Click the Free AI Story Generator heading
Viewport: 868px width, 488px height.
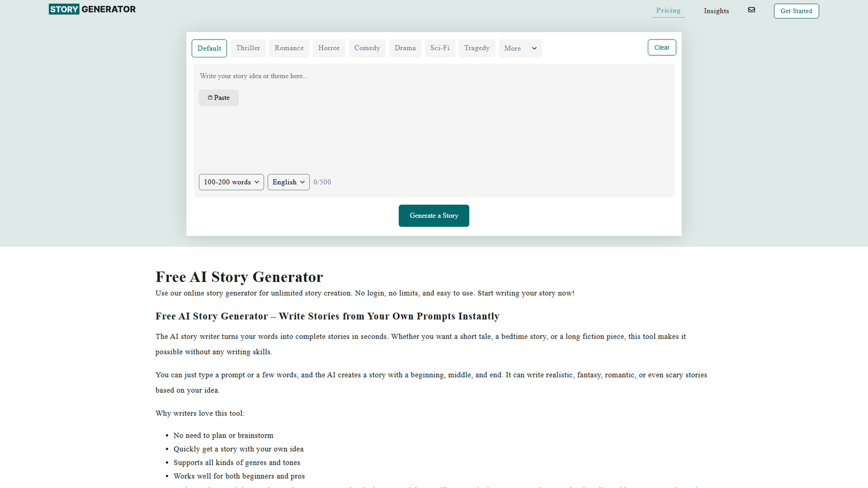point(239,277)
